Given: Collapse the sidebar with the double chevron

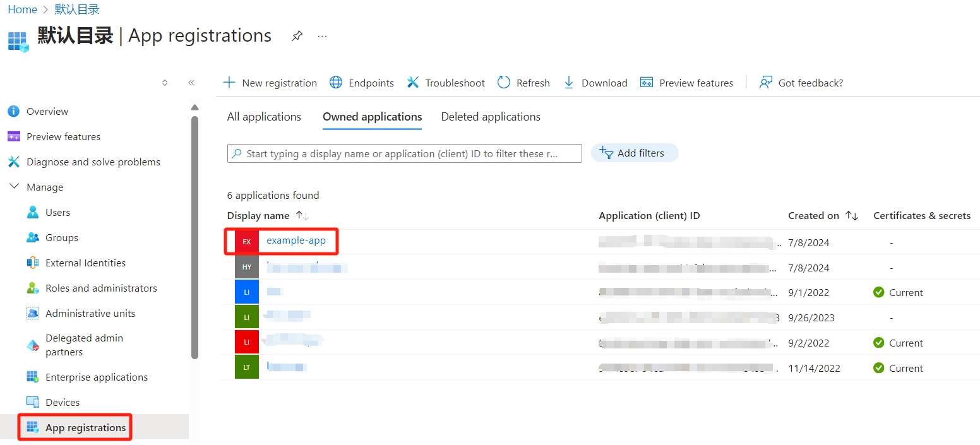Looking at the screenshot, I should pos(191,83).
